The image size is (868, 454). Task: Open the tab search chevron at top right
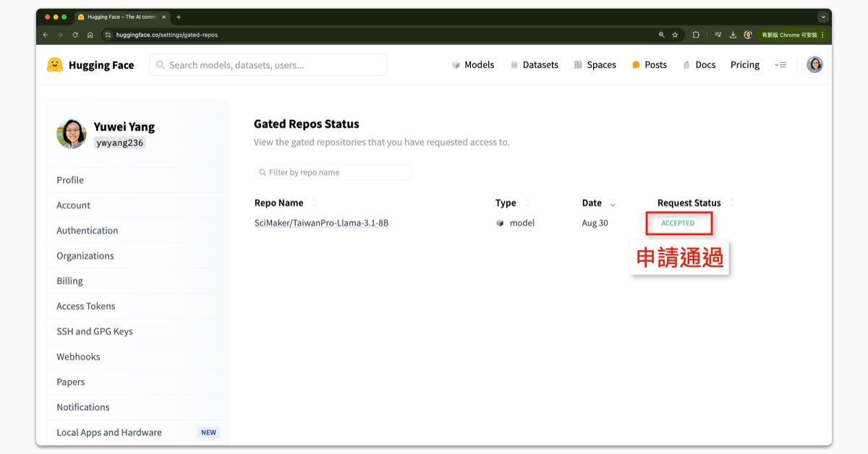click(x=823, y=17)
